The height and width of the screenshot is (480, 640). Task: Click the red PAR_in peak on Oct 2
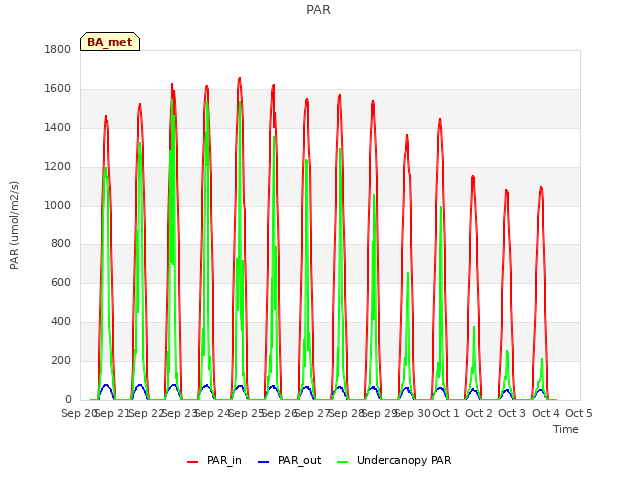[473, 177]
